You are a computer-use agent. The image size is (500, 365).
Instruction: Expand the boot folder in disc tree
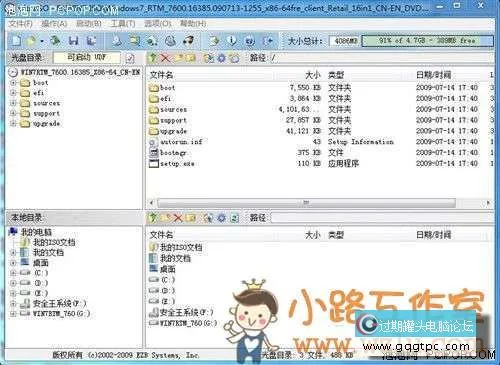[13, 83]
